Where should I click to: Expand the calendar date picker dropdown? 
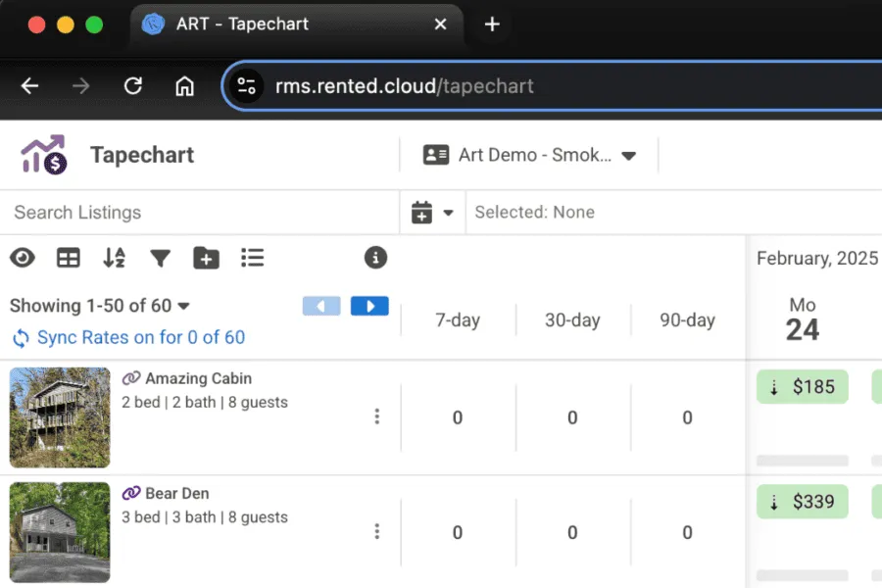432,213
